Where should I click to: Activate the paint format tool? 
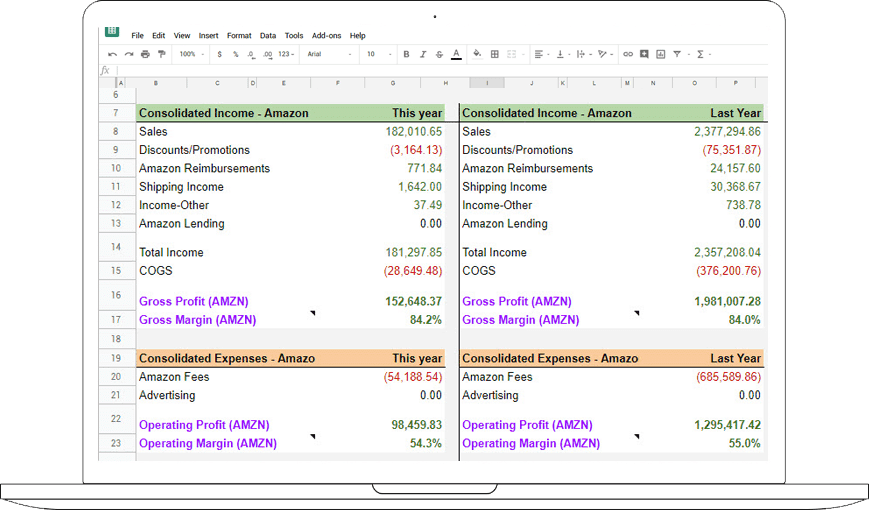pos(162,54)
